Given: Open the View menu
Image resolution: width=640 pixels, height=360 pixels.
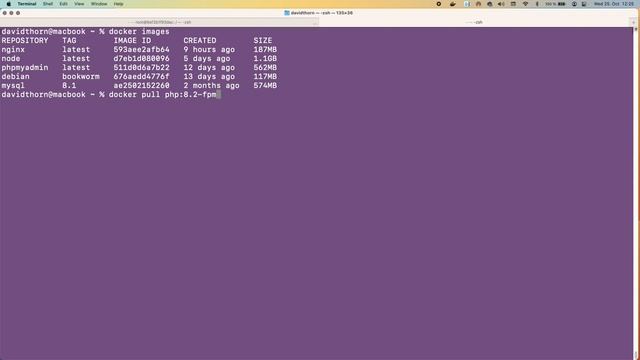Looking at the screenshot, I should (x=79, y=4).
